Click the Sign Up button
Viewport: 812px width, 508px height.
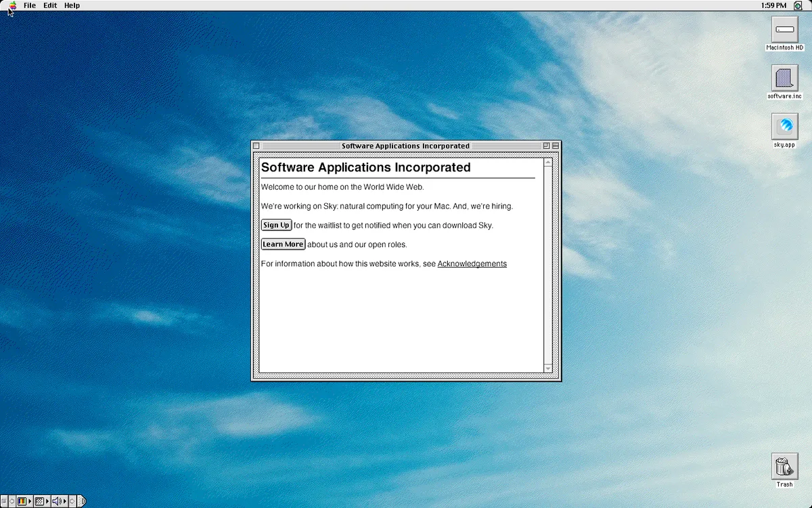276,225
